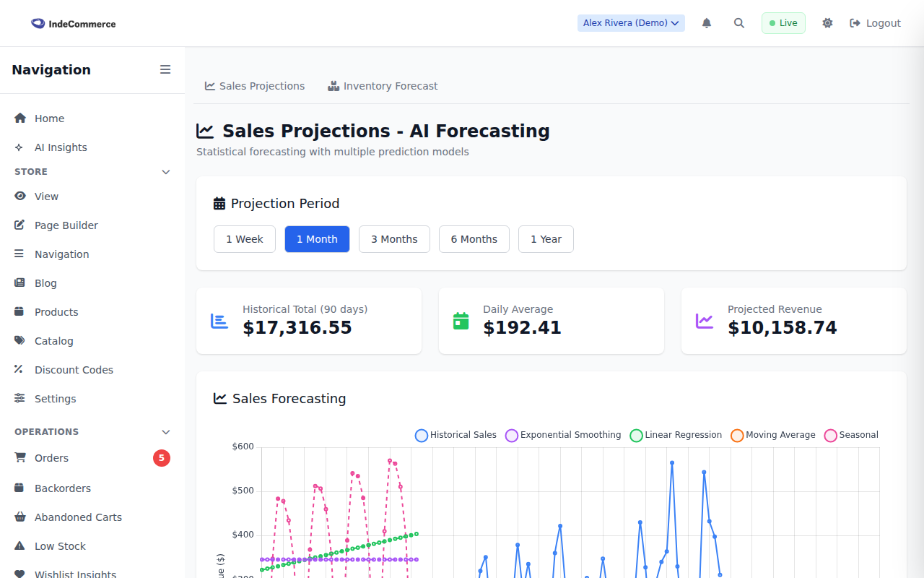The width and height of the screenshot is (924, 578).
Task: Click the Low Stock warning icon
Action: 20,546
